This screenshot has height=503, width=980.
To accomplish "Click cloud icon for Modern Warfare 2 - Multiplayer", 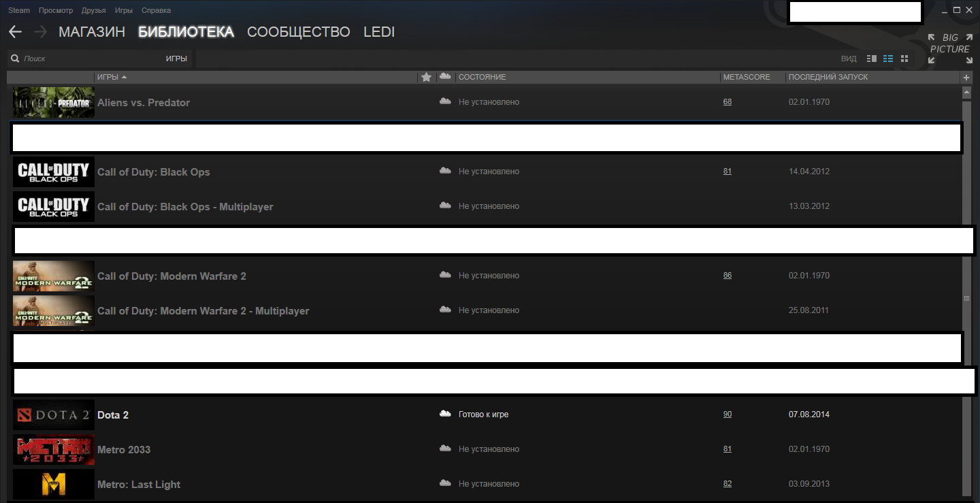I will coord(445,310).
